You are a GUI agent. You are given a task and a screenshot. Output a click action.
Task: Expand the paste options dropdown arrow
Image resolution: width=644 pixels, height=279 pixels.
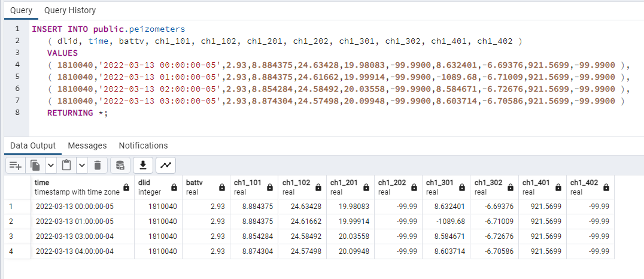click(x=82, y=166)
